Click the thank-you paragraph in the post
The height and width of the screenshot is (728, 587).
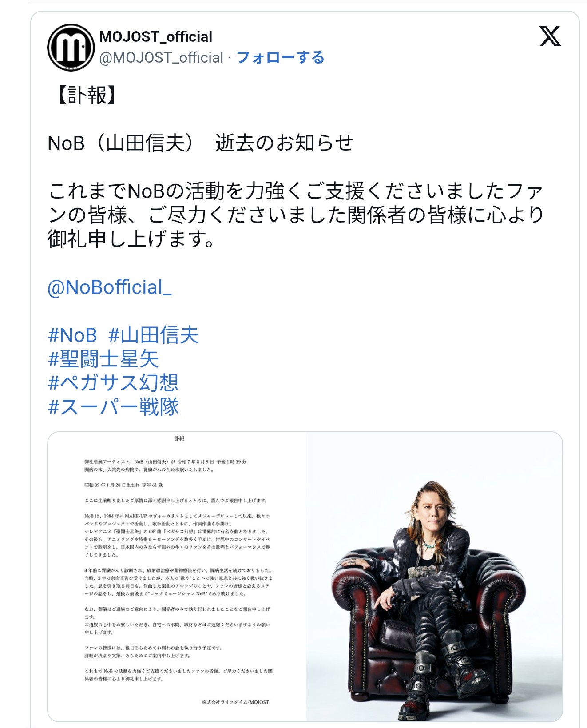click(x=296, y=215)
